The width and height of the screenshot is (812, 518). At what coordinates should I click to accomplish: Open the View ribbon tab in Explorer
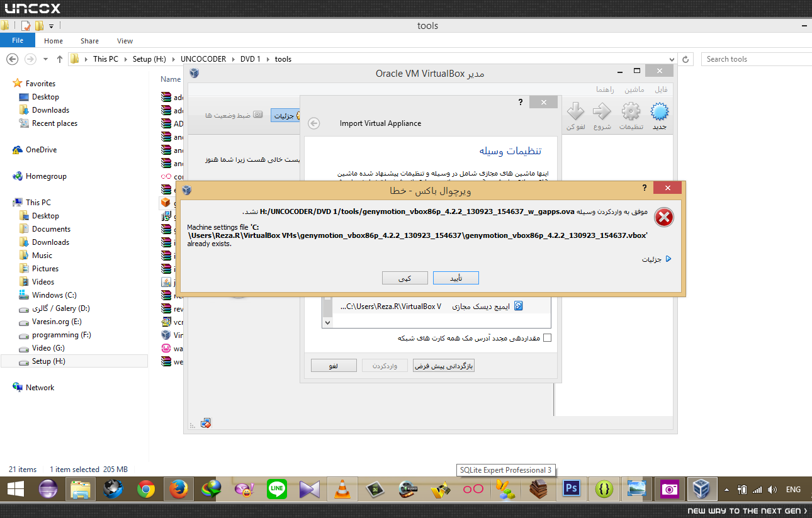pos(125,41)
